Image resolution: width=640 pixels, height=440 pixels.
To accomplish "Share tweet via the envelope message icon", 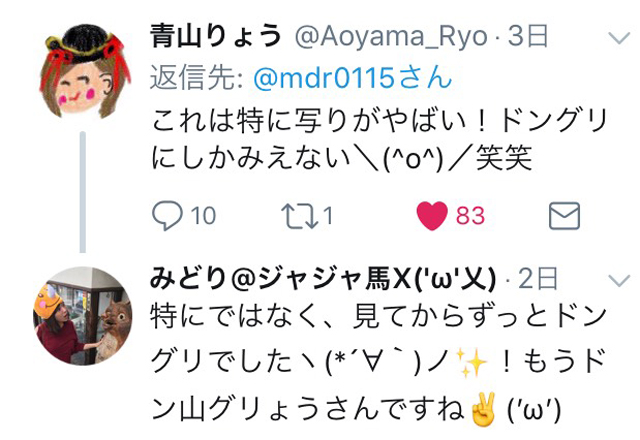I will (x=564, y=216).
